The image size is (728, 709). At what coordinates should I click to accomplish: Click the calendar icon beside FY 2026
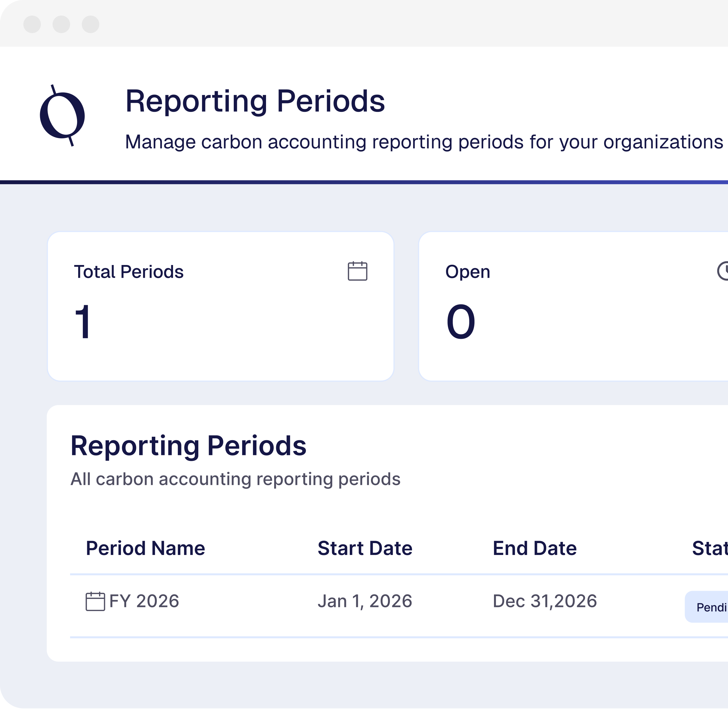tap(95, 601)
